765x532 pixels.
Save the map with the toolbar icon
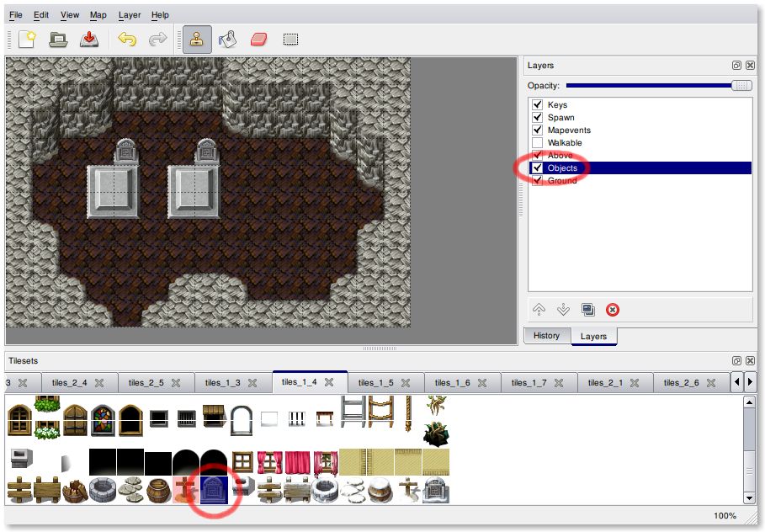pyautogui.click(x=88, y=40)
